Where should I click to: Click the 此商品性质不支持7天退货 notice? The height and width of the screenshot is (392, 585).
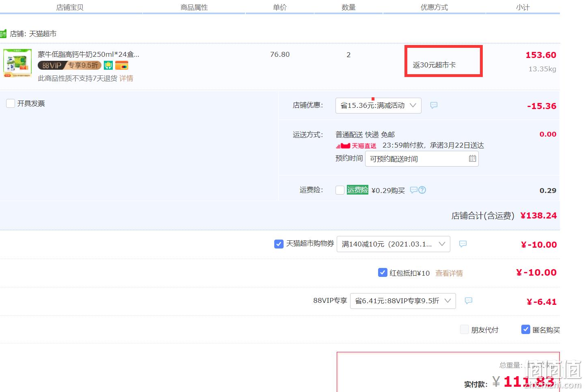77,78
